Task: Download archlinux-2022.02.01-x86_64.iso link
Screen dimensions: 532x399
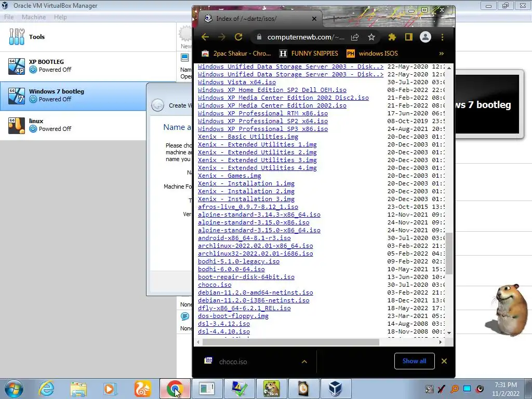Action: click(256, 246)
